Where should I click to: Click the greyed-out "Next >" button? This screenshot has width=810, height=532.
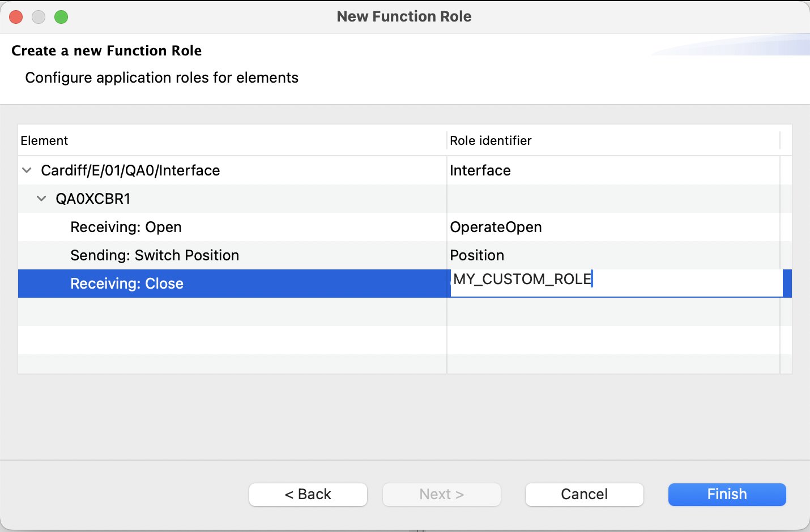442,494
